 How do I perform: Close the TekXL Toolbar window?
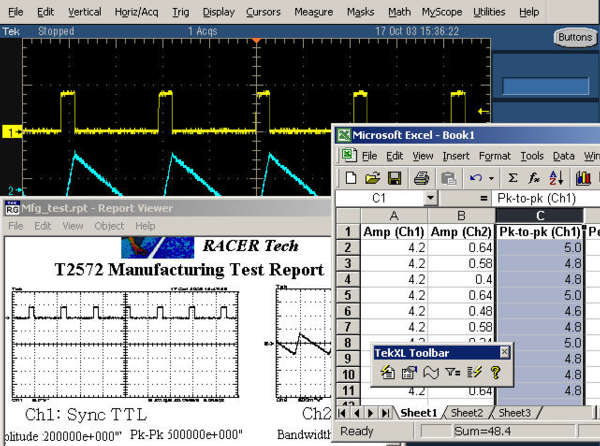click(505, 353)
